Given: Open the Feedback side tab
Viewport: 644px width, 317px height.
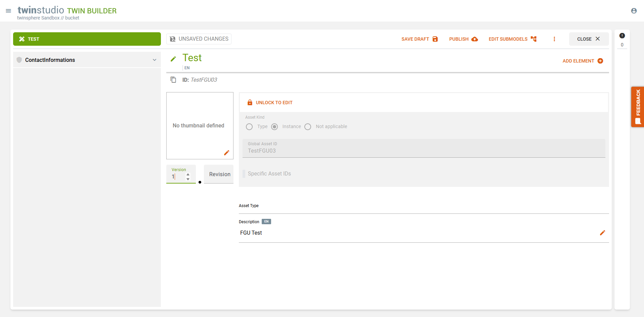Looking at the screenshot, I should (637, 107).
